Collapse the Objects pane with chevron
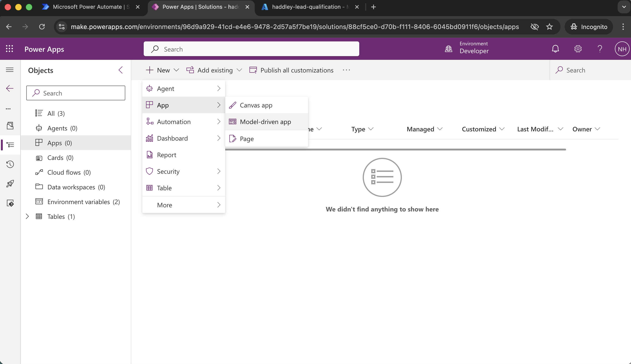This screenshot has height=364, width=631. 121,70
